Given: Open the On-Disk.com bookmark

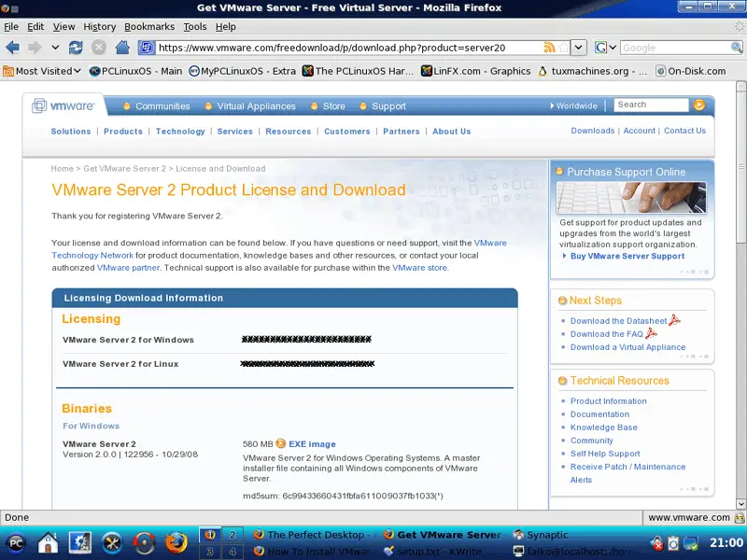Looking at the screenshot, I should pyautogui.click(x=691, y=71).
